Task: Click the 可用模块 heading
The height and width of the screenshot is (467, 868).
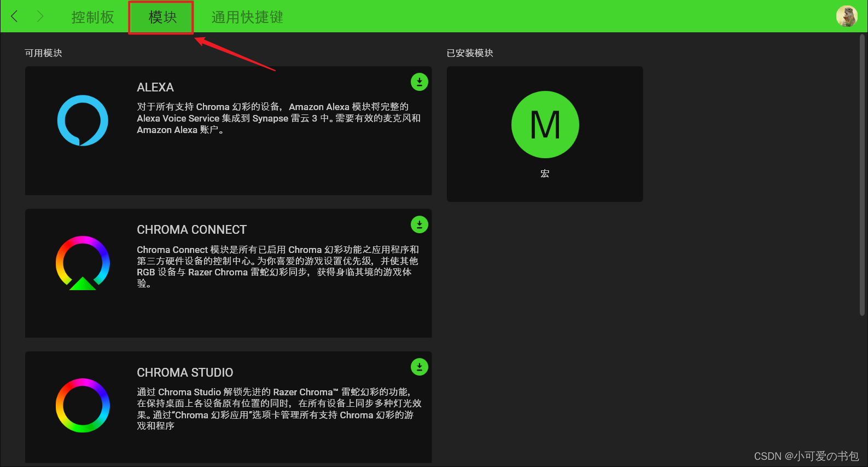Action: click(x=44, y=53)
